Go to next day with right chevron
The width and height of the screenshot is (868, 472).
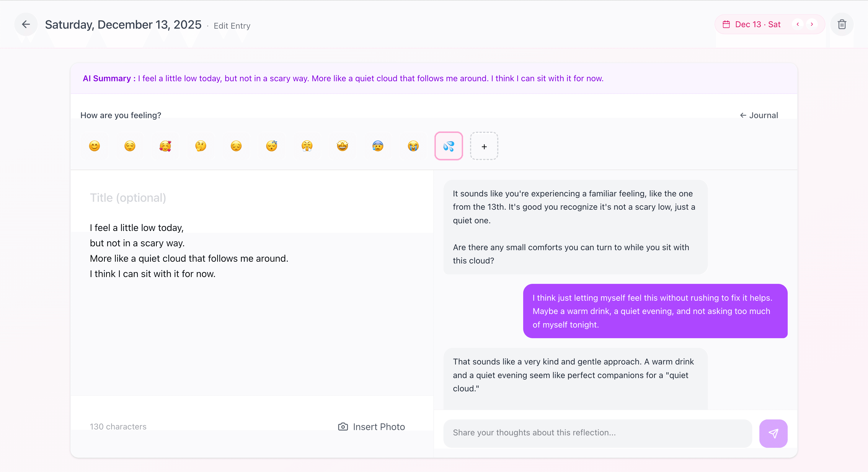[x=812, y=24]
